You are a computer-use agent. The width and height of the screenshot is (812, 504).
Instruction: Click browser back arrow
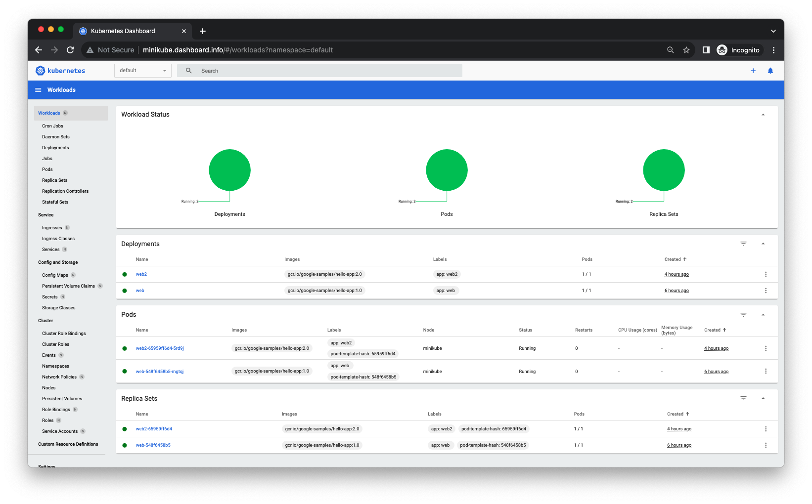coord(39,50)
